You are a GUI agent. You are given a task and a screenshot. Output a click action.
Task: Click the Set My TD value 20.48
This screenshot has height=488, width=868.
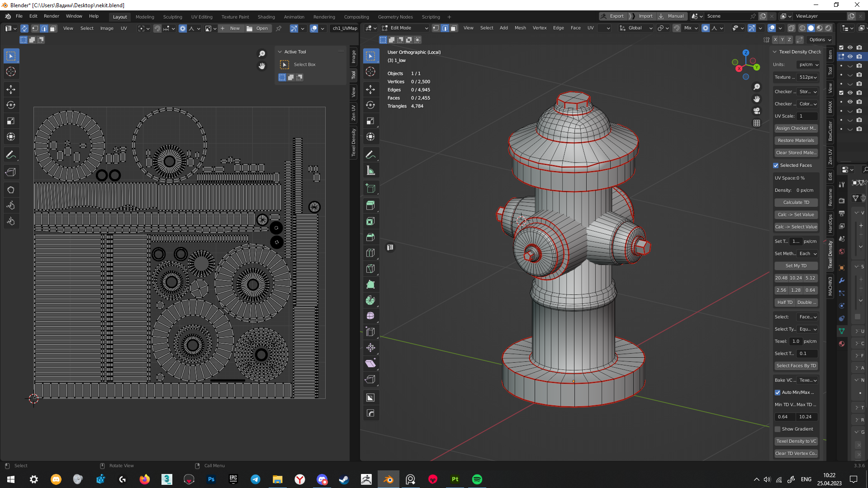781,278
